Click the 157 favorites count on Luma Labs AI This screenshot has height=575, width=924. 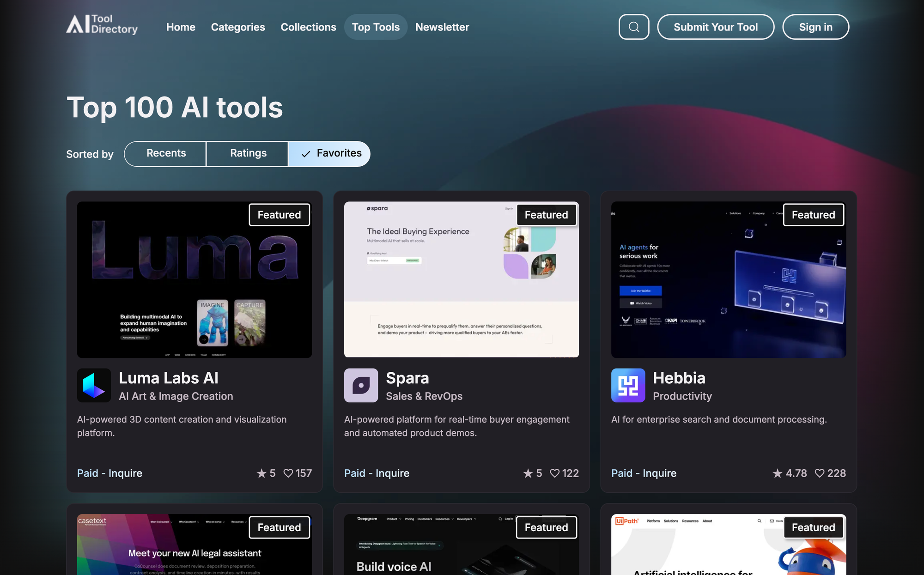304,473
